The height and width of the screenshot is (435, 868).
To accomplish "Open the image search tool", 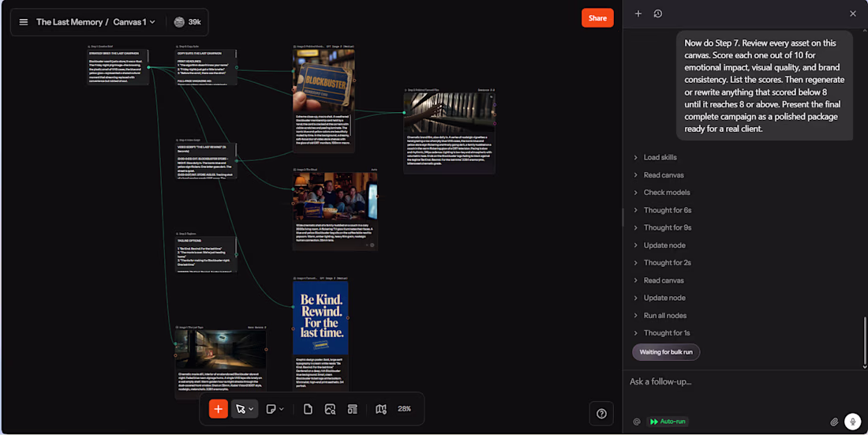I will pos(330,409).
